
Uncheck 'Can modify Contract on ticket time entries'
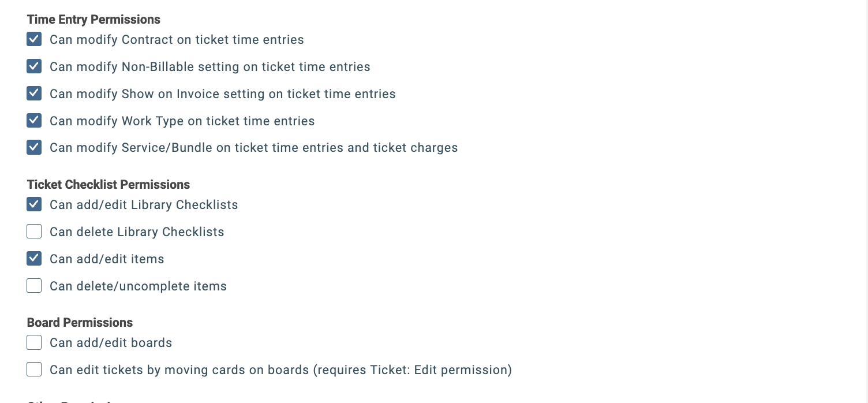pyautogui.click(x=34, y=39)
